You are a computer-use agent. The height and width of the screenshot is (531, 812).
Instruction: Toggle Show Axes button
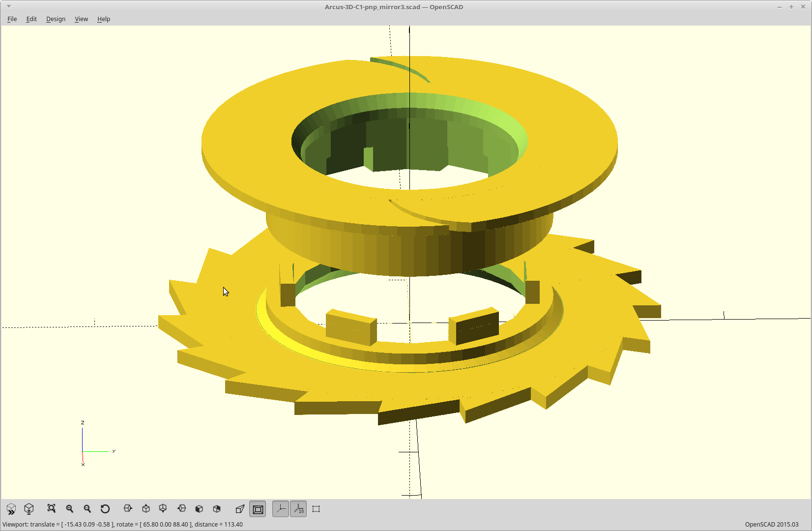tap(281, 509)
